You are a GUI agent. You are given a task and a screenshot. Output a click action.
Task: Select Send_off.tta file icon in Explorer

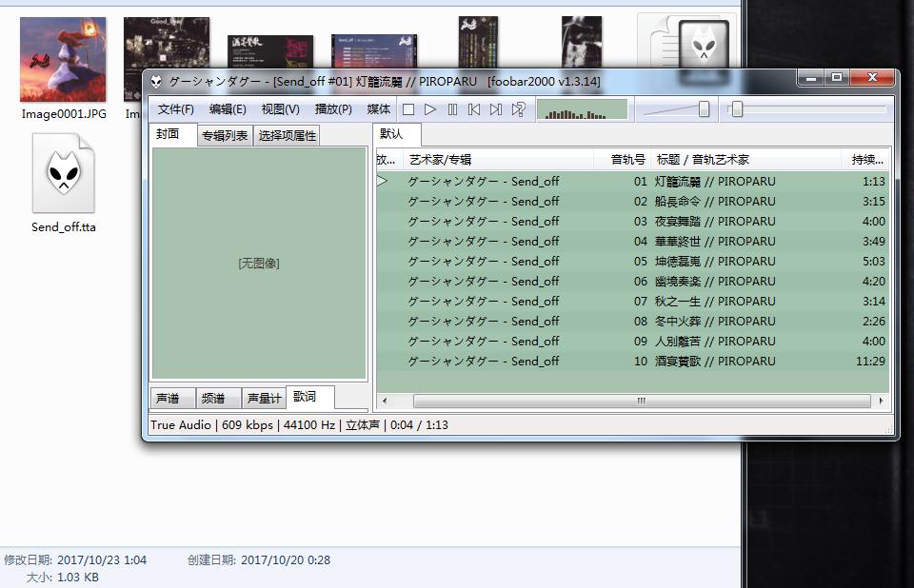[x=64, y=173]
